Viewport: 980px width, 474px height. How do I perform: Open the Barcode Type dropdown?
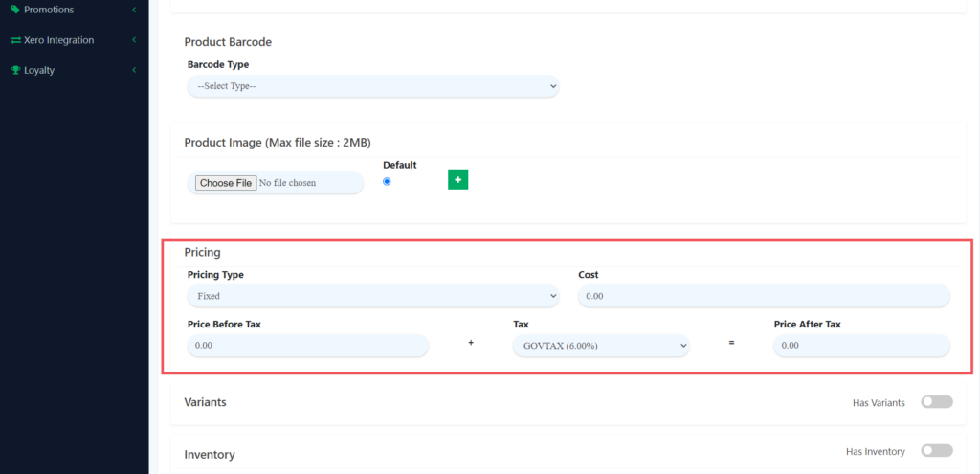372,86
